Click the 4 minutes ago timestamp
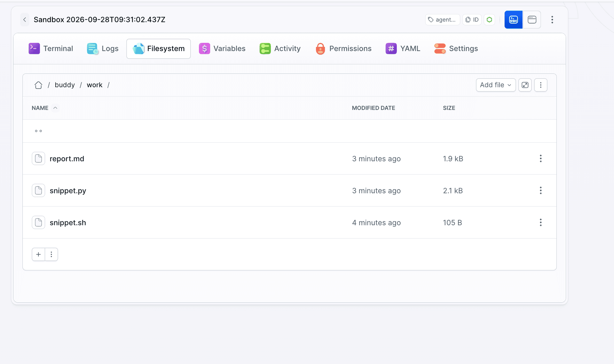 pyautogui.click(x=376, y=223)
